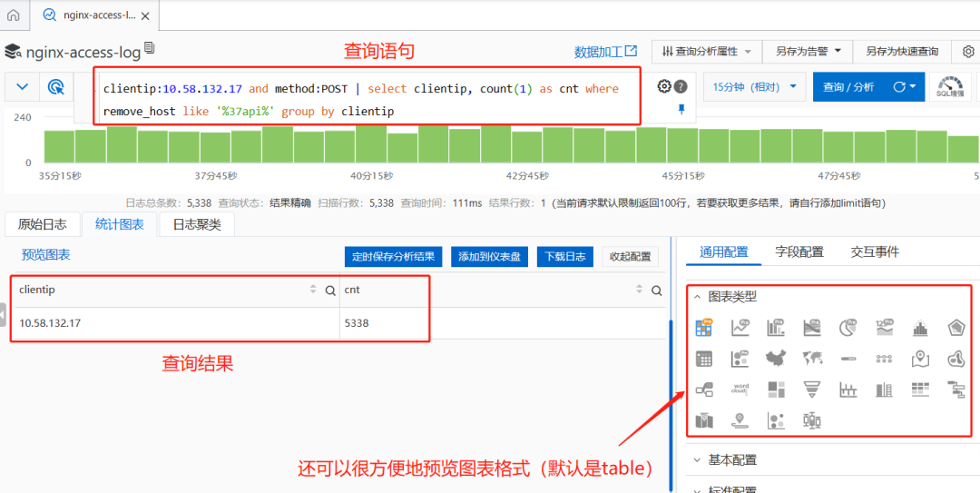This screenshot has width=980, height=493.
Task: Click the query settings gear beside the query box
Action: click(x=663, y=86)
